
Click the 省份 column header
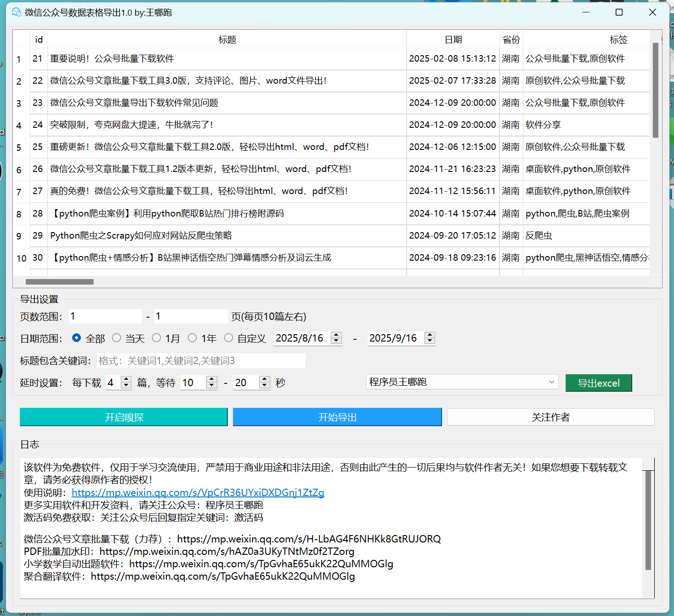511,40
